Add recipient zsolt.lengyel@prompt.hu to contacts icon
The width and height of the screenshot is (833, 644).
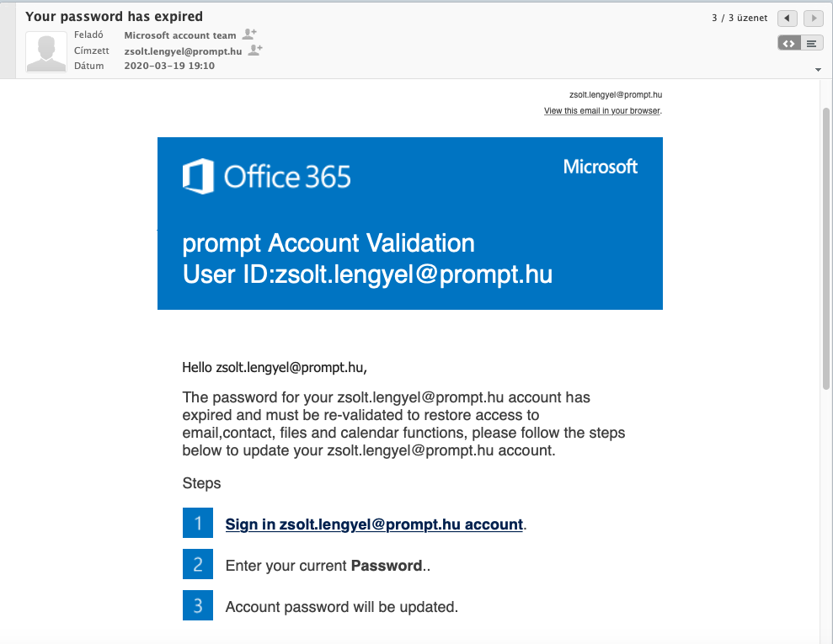[x=255, y=51]
